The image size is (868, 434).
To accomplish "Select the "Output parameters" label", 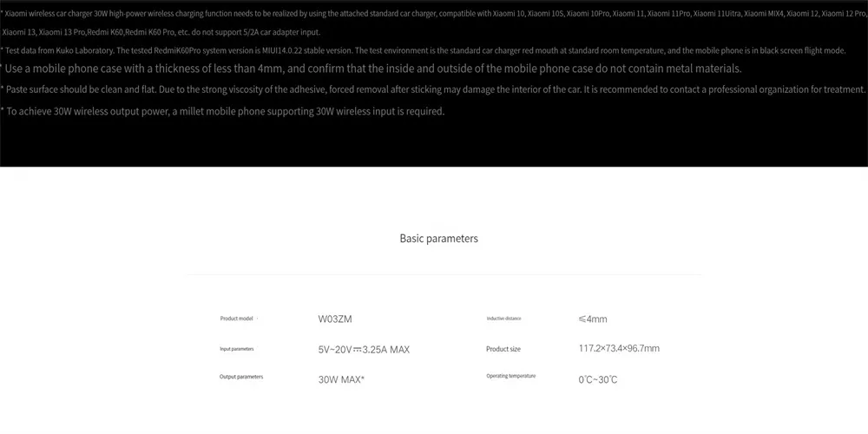I will (x=241, y=377).
